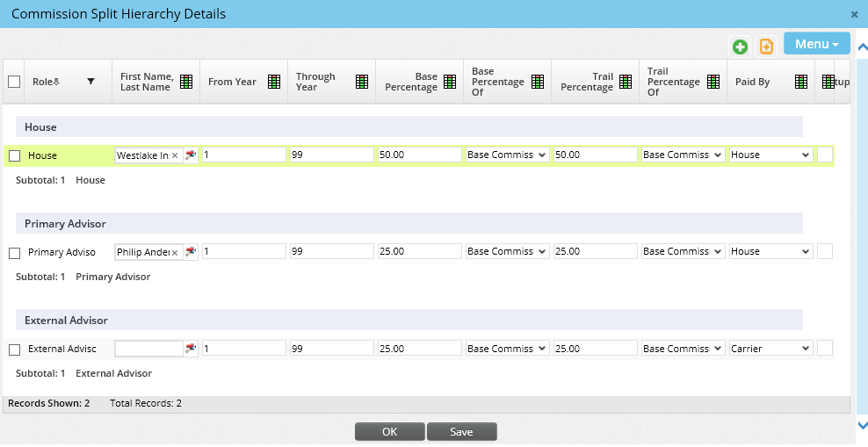Image resolution: width=868 pixels, height=447 pixels.
Task: Click grid icon in From Year header
Action: (274, 82)
